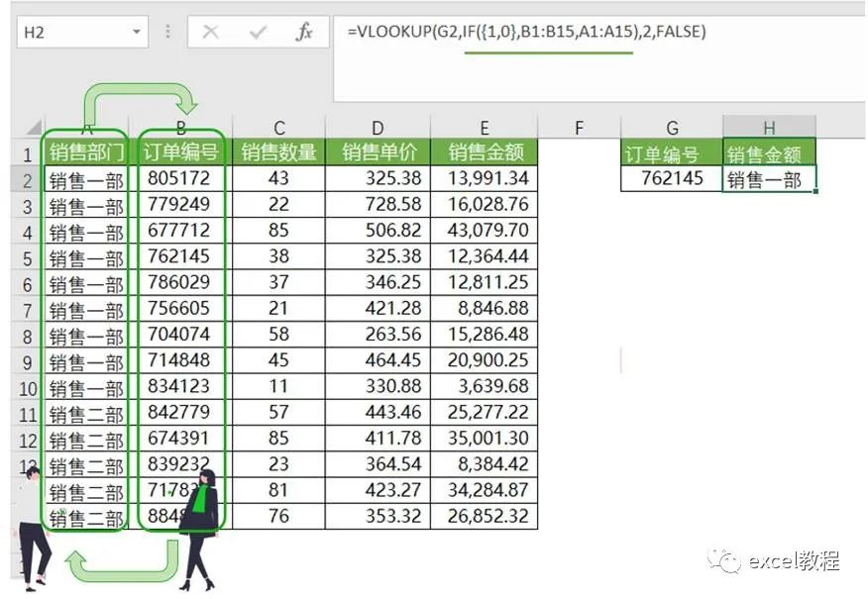The width and height of the screenshot is (868, 599).
Task: Click unit price 728.58
Action: point(378,204)
